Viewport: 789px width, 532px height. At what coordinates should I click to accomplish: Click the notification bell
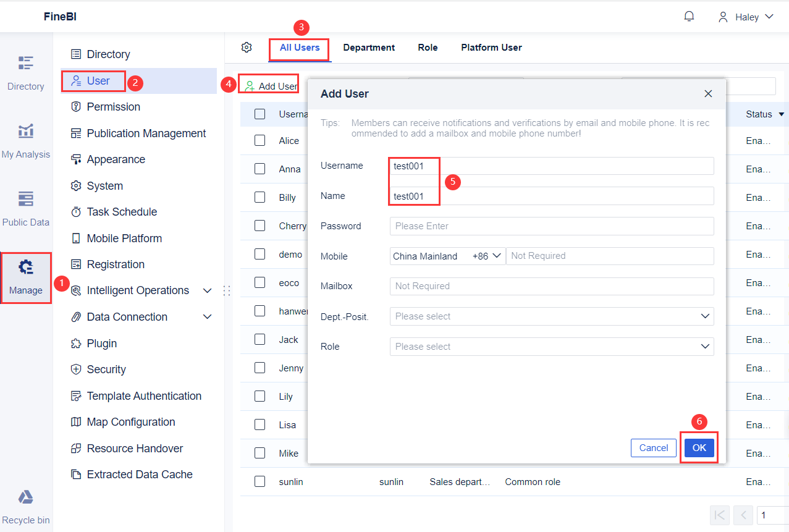point(688,16)
